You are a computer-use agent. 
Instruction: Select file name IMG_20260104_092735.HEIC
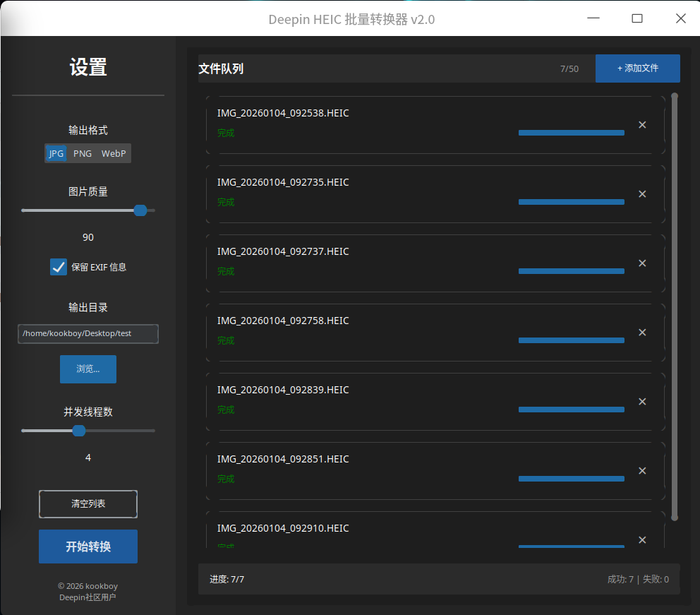(x=283, y=183)
